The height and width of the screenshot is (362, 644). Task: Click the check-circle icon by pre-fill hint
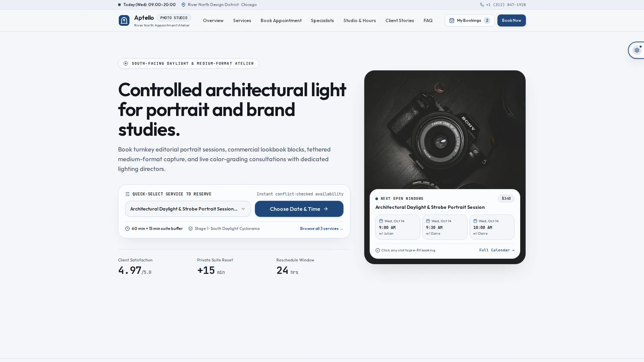point(378,250)
